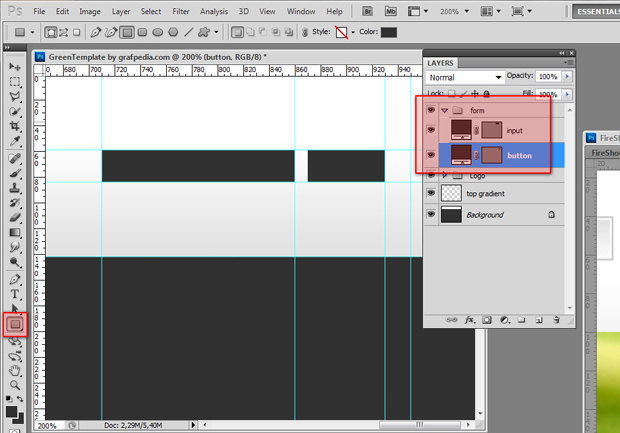Select the Gradient tool

coord(15,233)
